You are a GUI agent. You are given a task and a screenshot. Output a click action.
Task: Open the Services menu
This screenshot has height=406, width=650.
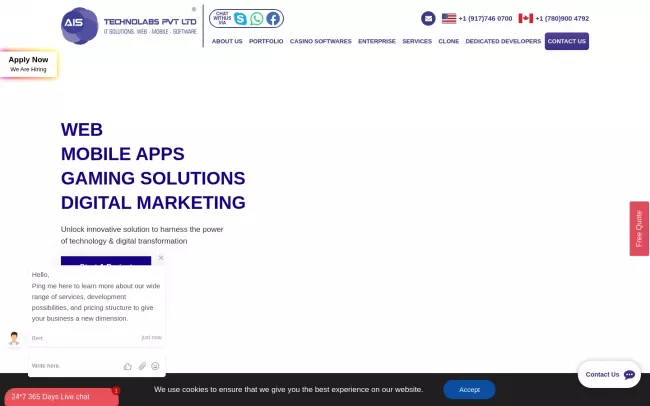[417, 41]
